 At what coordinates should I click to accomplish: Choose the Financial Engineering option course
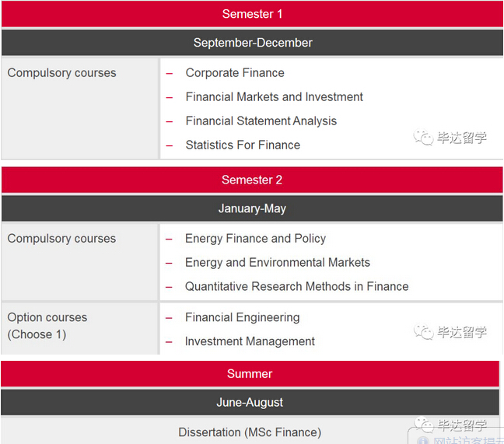(x=243, y=318)
